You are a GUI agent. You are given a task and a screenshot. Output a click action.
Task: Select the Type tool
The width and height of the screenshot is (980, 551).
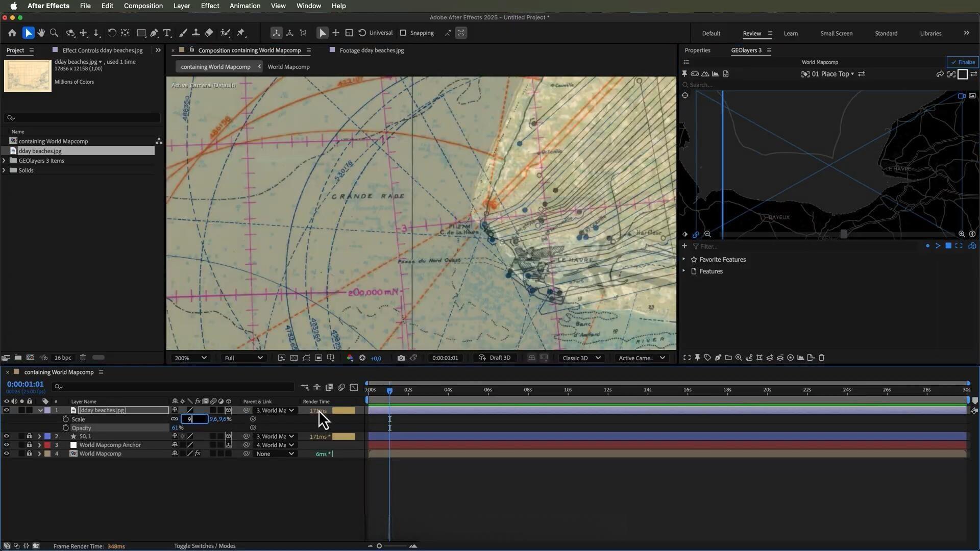(167, 33)
